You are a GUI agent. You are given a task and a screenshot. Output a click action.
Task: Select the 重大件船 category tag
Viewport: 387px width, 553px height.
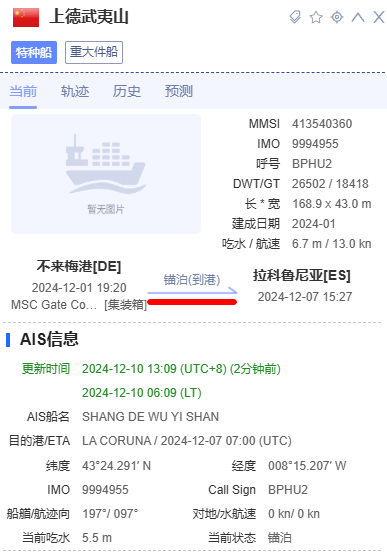[94, 53]
